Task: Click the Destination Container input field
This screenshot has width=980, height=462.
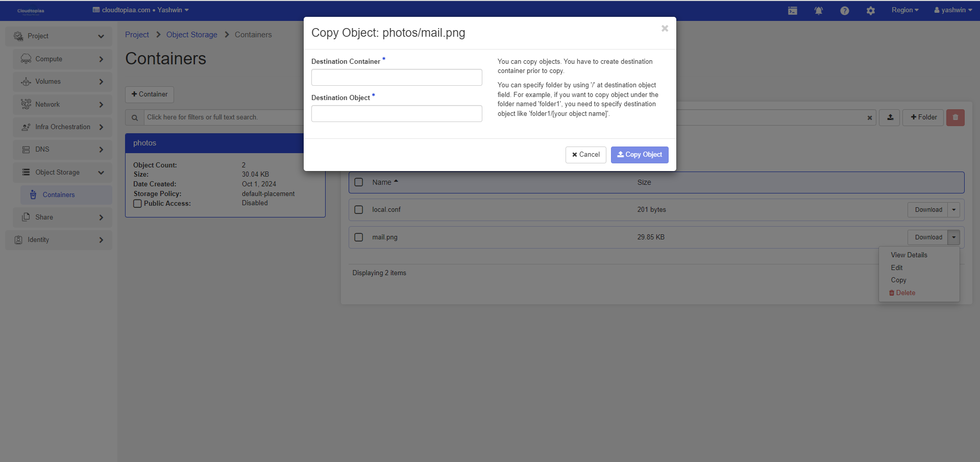Action: [x=396, y=78]
